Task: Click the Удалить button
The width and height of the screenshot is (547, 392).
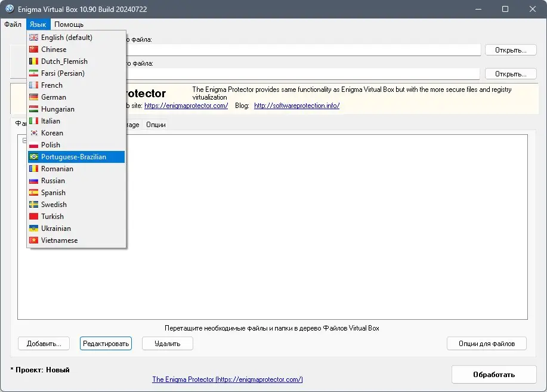Action: click(x=168, y=344)
